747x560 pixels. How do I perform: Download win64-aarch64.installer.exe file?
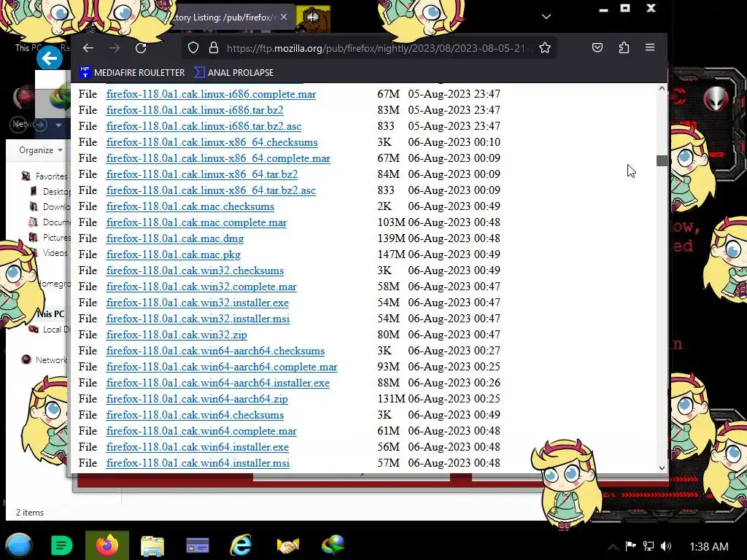(218, 383)
